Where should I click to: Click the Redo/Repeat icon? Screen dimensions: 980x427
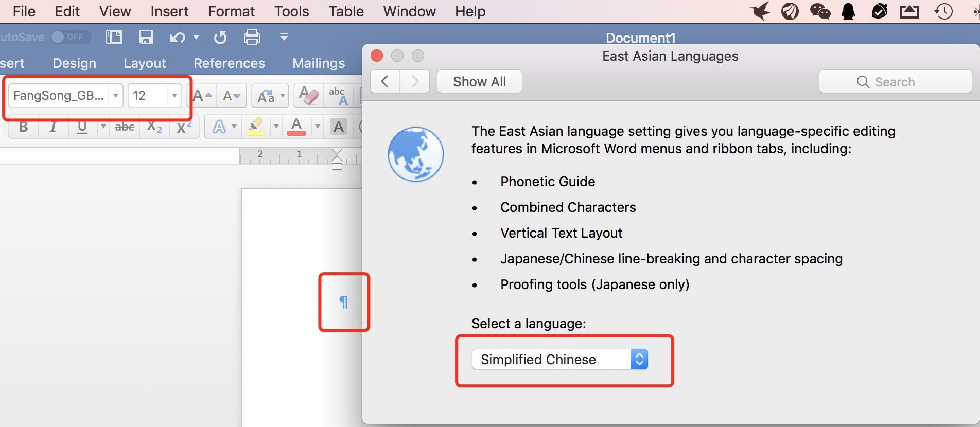(x=220, y=38)
